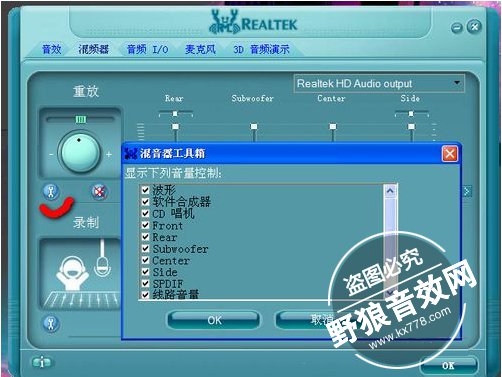
Task: Uncheck the 线路音量 checkbox
Action: pos(145,295)
